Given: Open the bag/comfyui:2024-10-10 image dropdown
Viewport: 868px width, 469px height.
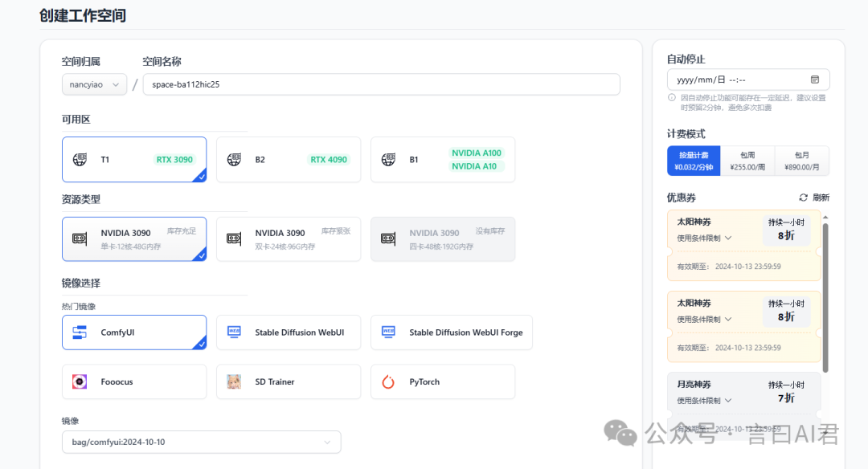Looking at the screenshot, I should (202, 442).
